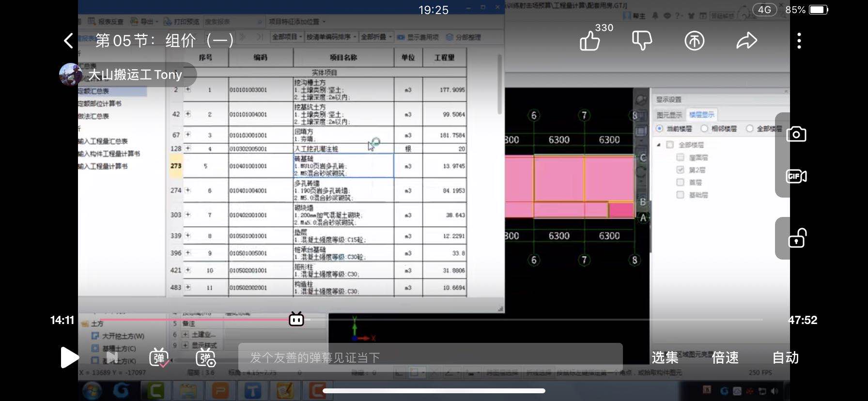The width and height of the screenshot is (868, 401).
Task: Tap the TV-shaped progress bar handle
Action: [x=296, y=319]
